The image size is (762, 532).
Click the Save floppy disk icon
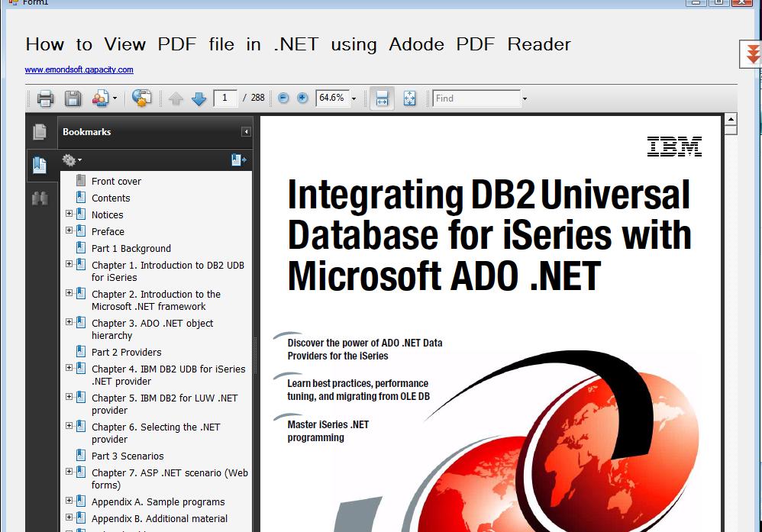[x=73, y=98]
